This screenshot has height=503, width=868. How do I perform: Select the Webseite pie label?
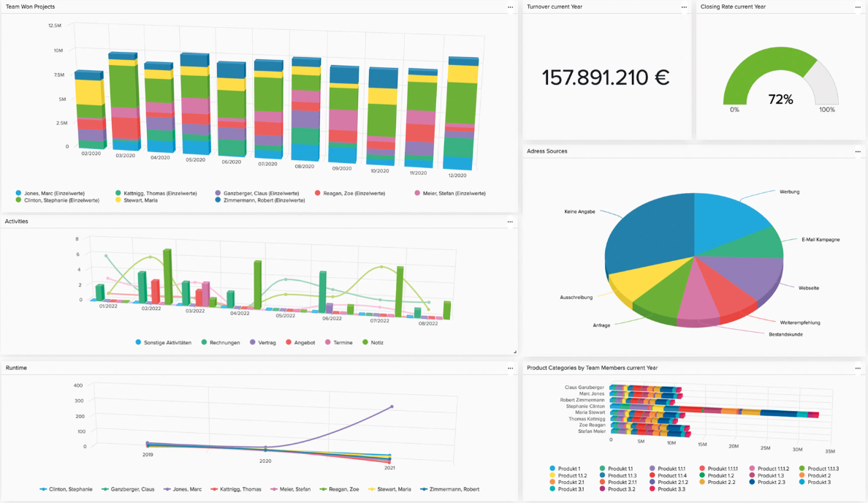pyautogui.click(x=809, y=288)
